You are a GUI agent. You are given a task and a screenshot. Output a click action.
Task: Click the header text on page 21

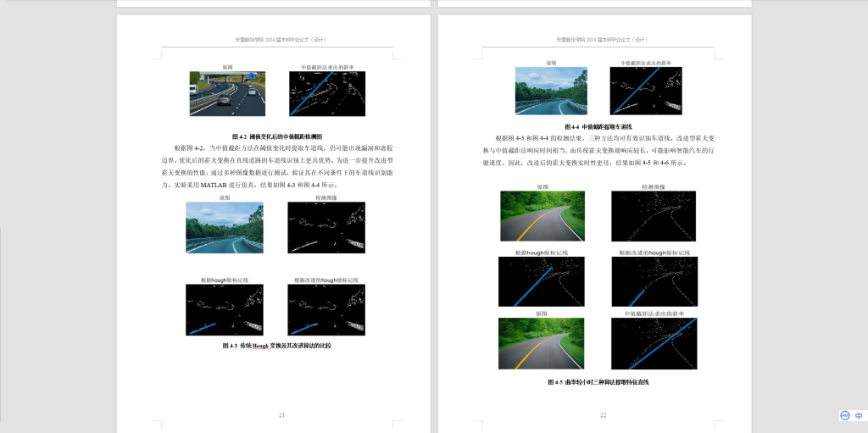tap(280, 40)
